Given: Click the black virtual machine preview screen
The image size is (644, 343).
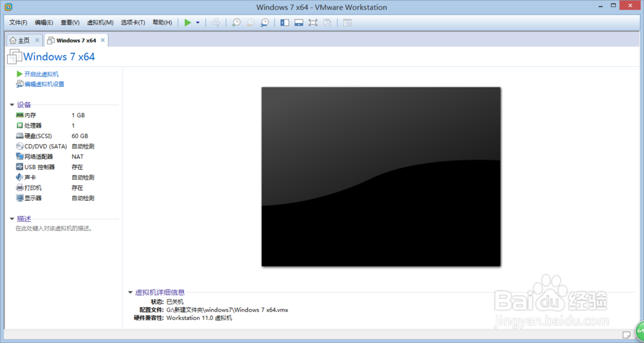Looking at the screenshot, I should [x=381, y=176].
